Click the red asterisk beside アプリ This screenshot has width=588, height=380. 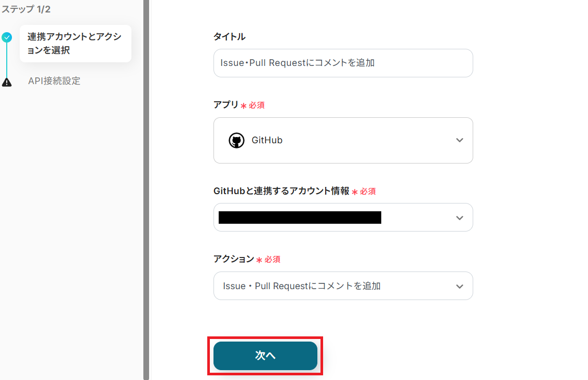pos(243,105)
